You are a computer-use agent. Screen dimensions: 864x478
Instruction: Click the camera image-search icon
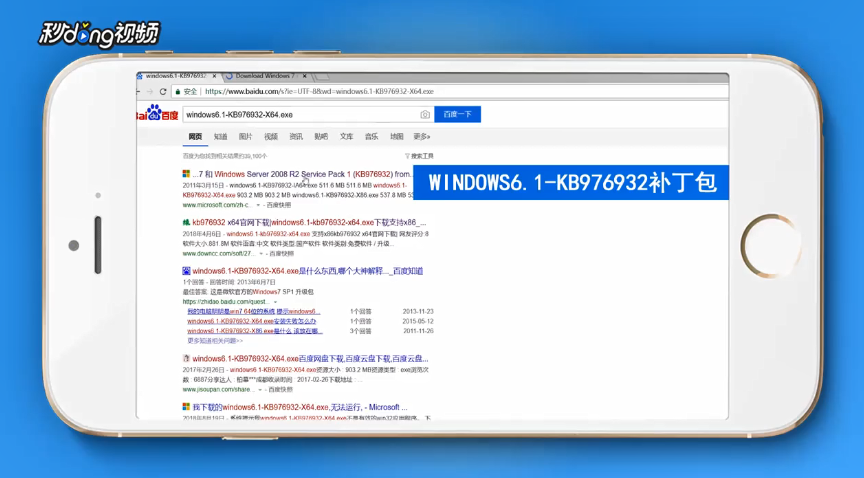coord(425,115)
